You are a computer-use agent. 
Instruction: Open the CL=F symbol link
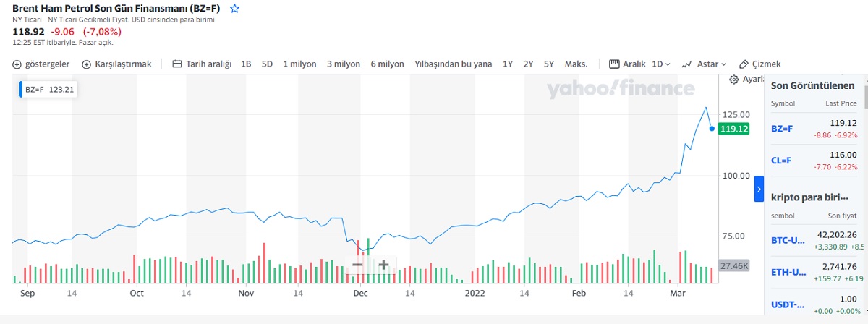pos(781,161)
